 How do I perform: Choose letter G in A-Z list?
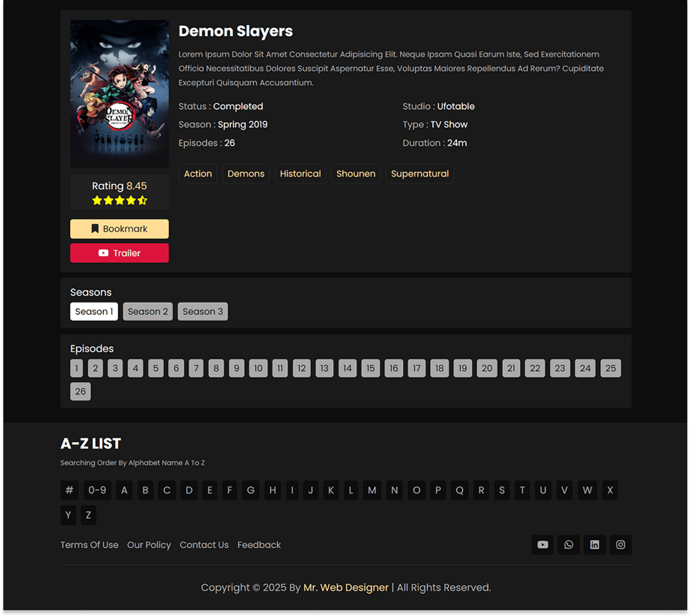point(251,491)
